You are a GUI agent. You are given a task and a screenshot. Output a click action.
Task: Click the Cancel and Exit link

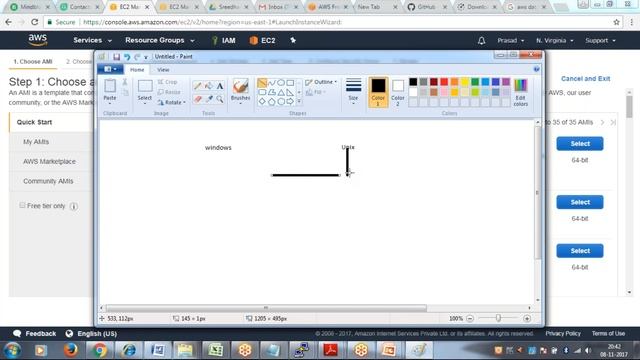585,78
